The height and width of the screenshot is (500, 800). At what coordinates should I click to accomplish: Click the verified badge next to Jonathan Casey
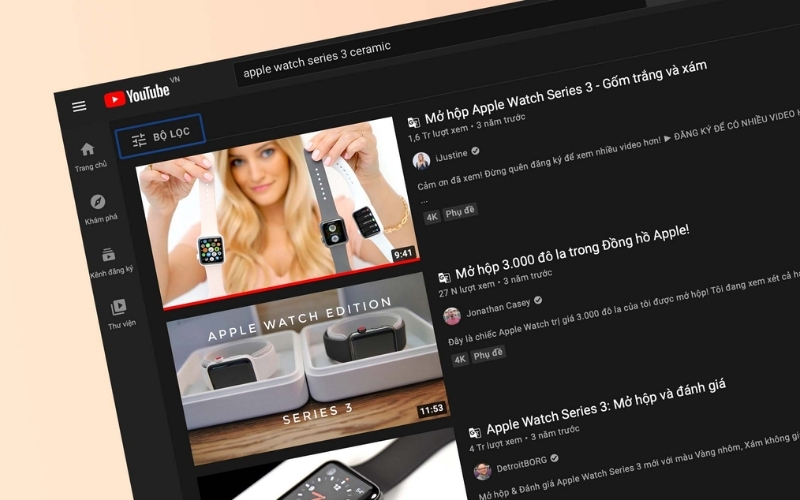(538, 300)
